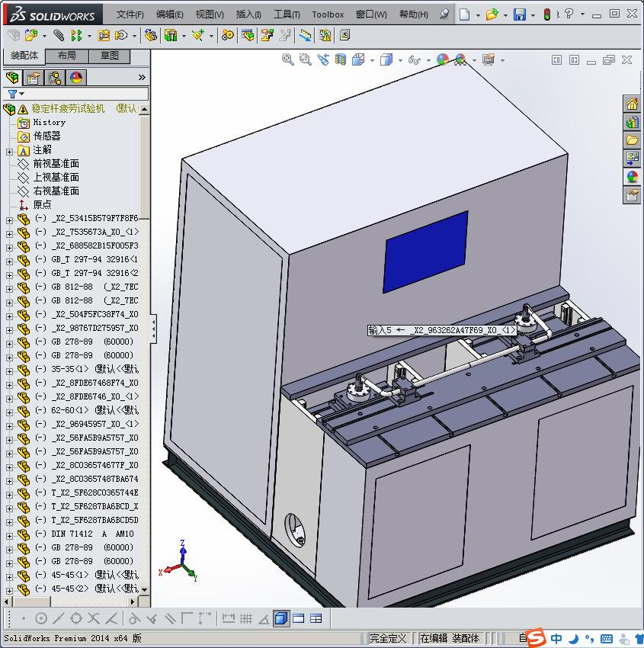The height and width of the screenshot is (648, 644).
Task: Expand the 35-35<1> component node
Action: click(x=9, y=371)
